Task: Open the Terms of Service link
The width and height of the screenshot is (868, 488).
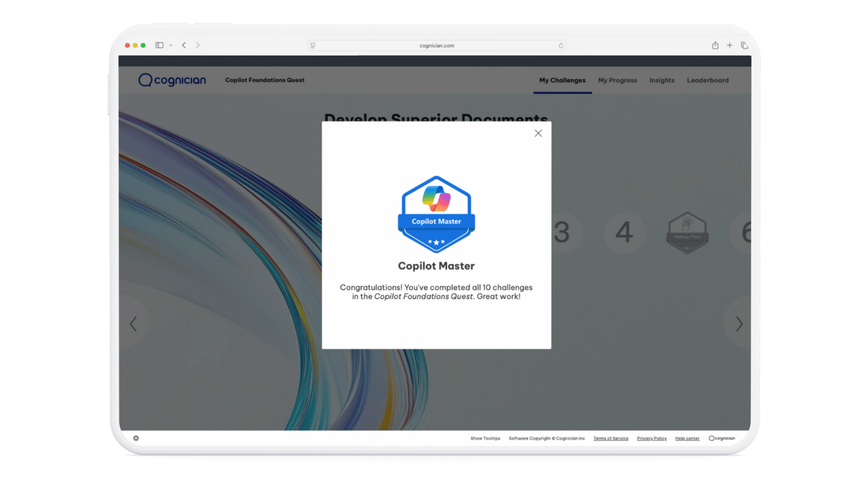Action: coord(611,438)
